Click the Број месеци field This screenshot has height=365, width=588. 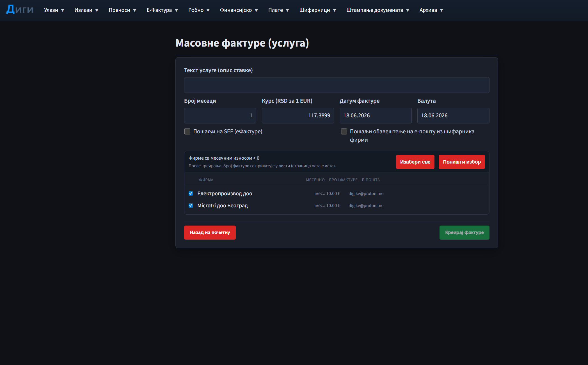click(x=220, y=116)
